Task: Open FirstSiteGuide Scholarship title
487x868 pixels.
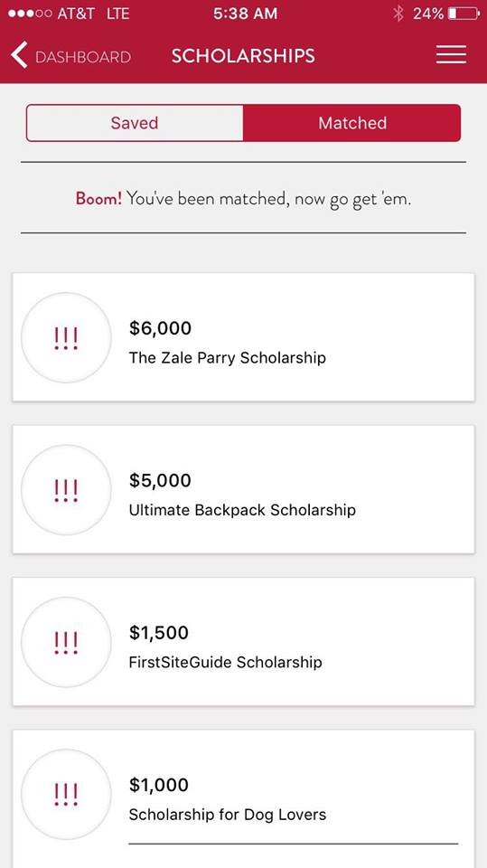Action: click(x=225, y=662)
